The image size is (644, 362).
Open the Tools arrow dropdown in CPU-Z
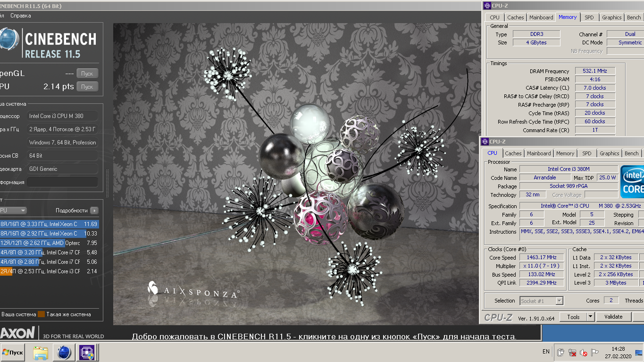point(590,317)
